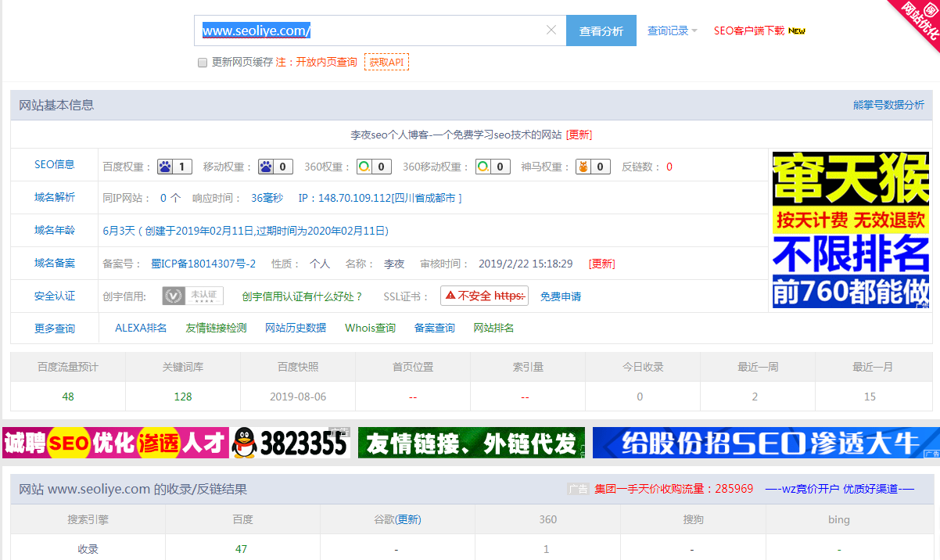Open 网站排名 link
The width and height of the screenshot is (940, 560).
[493, 328]
